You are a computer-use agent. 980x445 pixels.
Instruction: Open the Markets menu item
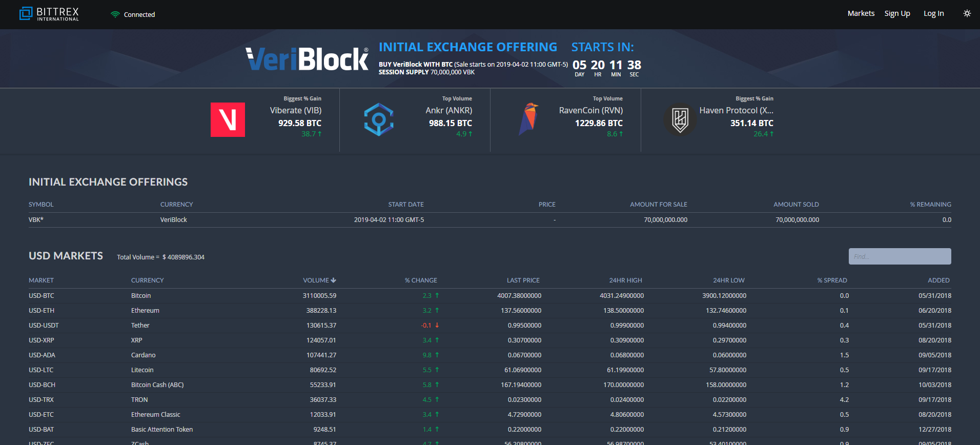coord(861,14)
